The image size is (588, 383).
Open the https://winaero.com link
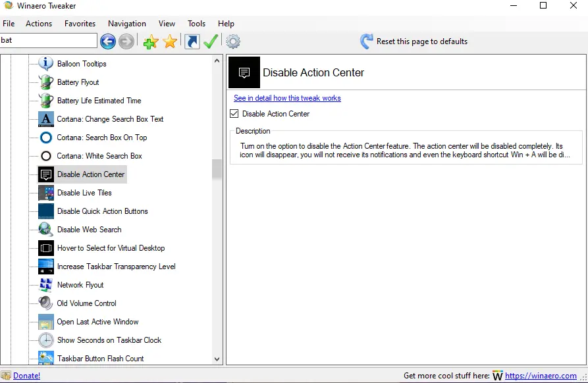tap(541, 376)
